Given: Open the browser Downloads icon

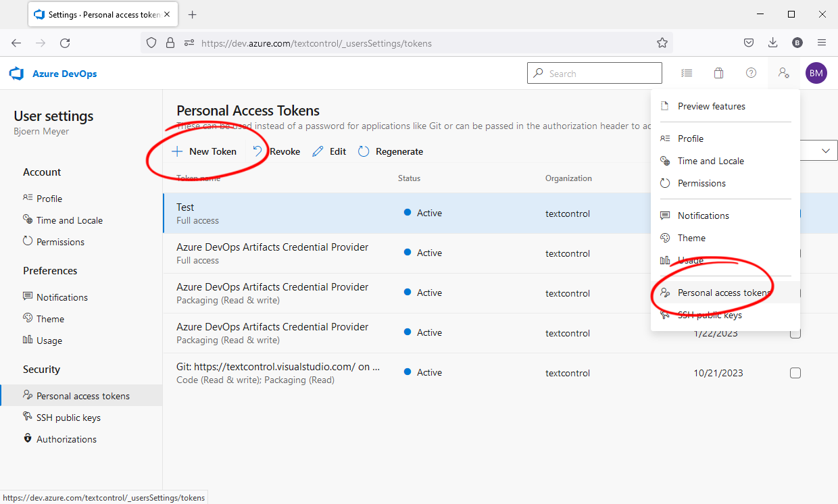Looking at the screenshot, I should pyautogui.click(x=772, y=42).
